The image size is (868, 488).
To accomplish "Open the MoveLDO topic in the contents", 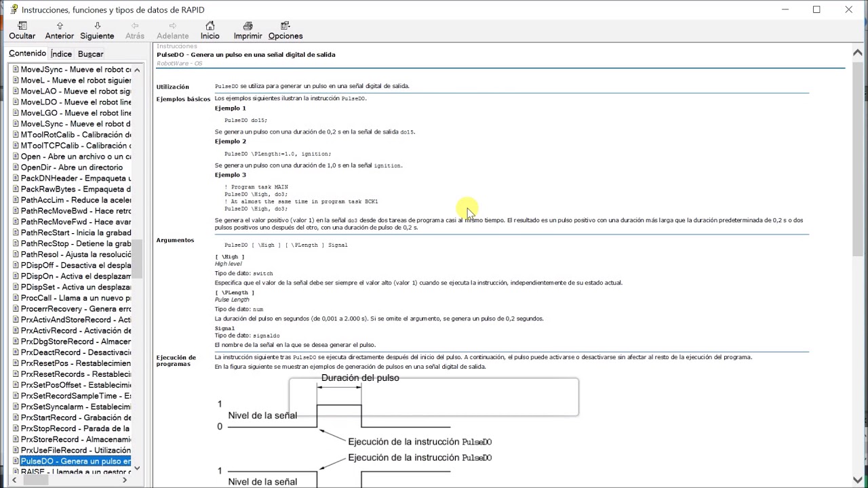I will click(76, 102).
